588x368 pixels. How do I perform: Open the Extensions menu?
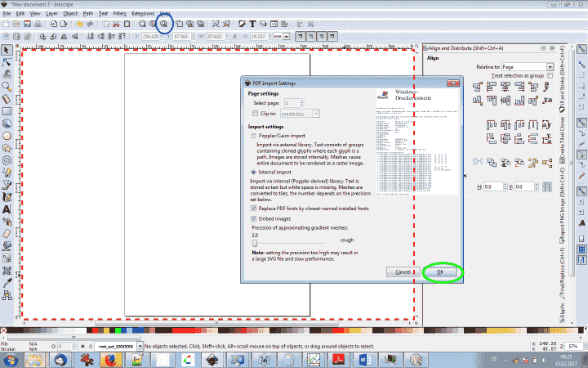click(x=142, y=14)
